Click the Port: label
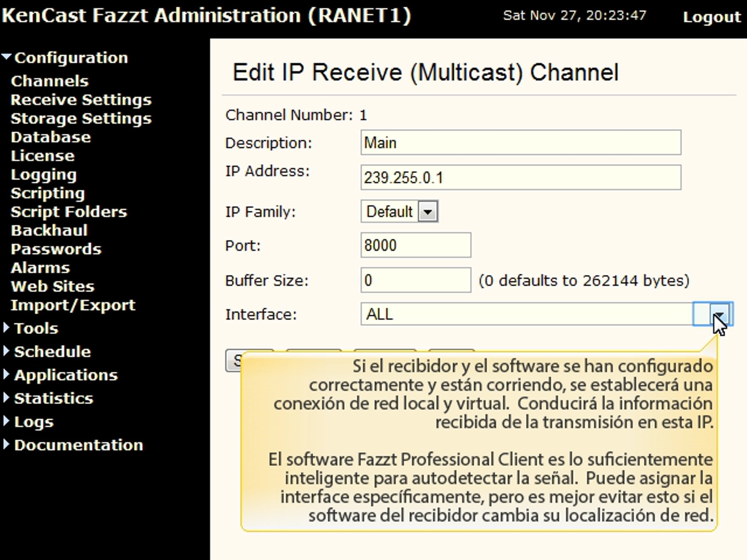Image resolution: width=747 pixels, height=560 pixels. (243, 246)
